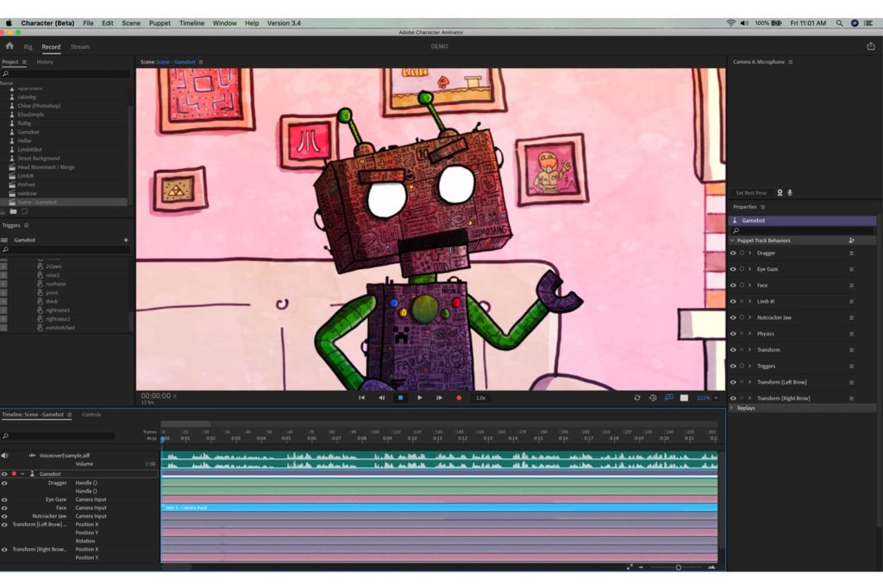
Task: Expand the Physics behavior parameters
Action: tap(749, 334)
